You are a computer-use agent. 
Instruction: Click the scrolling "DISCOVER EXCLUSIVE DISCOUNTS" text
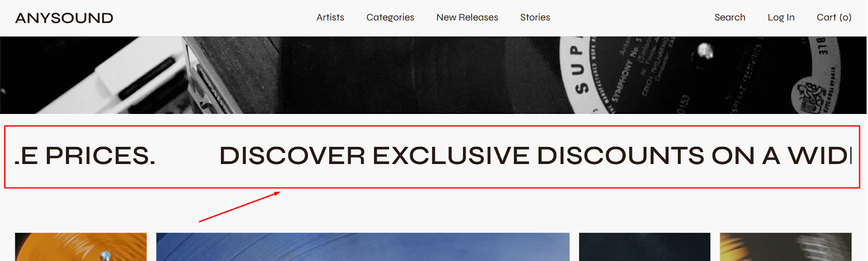click(535, 156)
